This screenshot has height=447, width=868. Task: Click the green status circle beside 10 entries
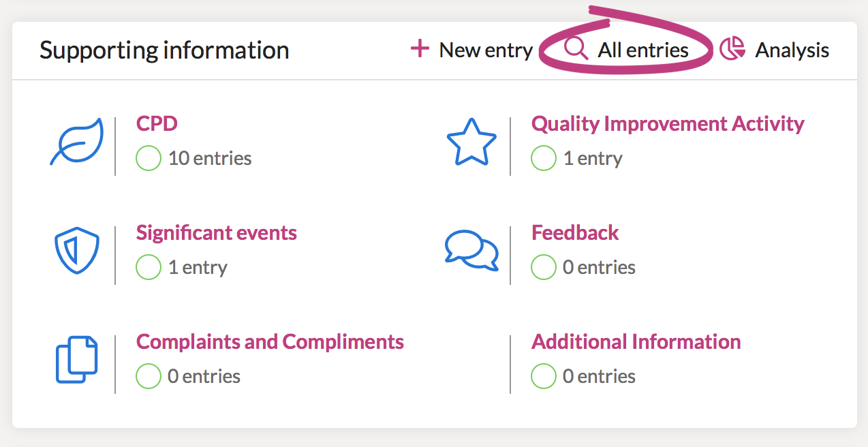click(148, 158)
